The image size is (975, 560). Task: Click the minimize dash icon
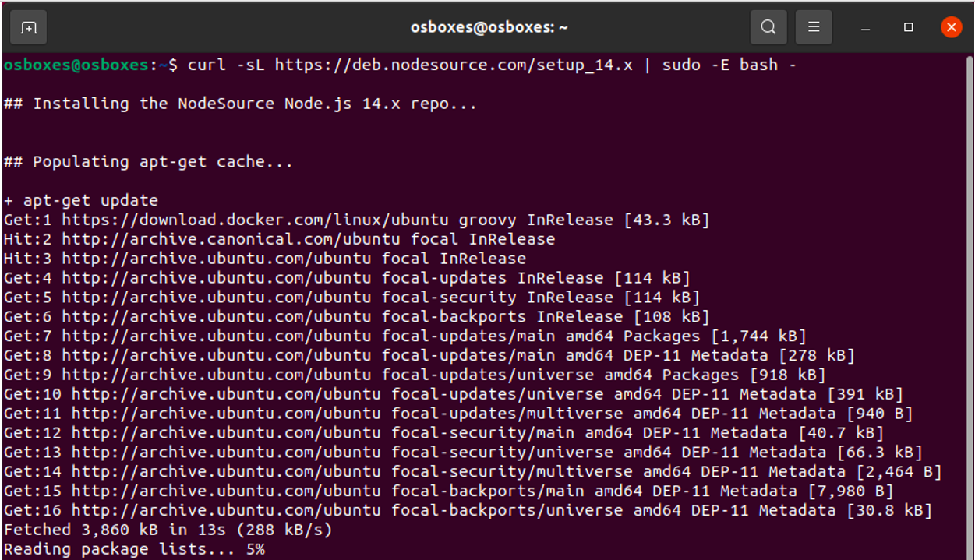click(865, 28)
